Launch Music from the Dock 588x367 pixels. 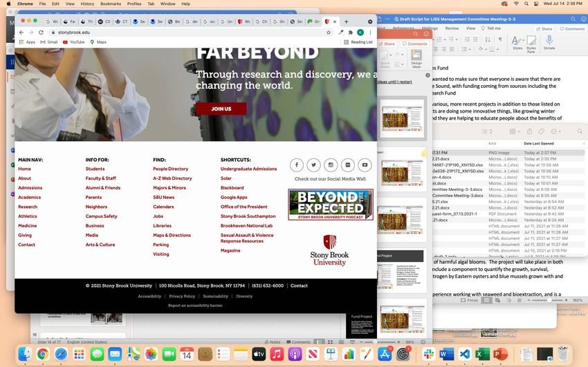point(277,355)
